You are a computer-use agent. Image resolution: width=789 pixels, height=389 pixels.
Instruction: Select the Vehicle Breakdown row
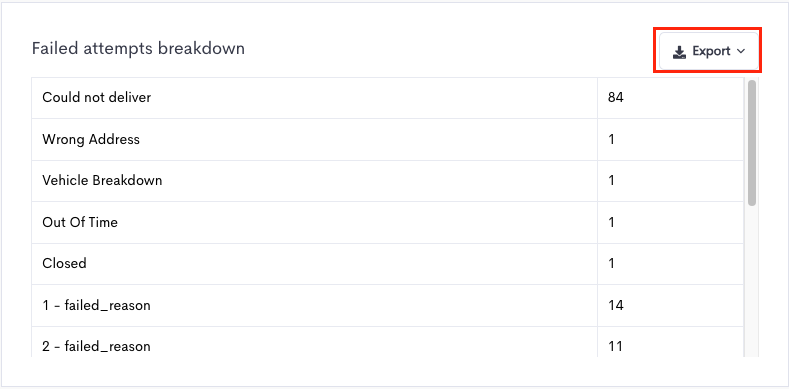click(387, 181)
